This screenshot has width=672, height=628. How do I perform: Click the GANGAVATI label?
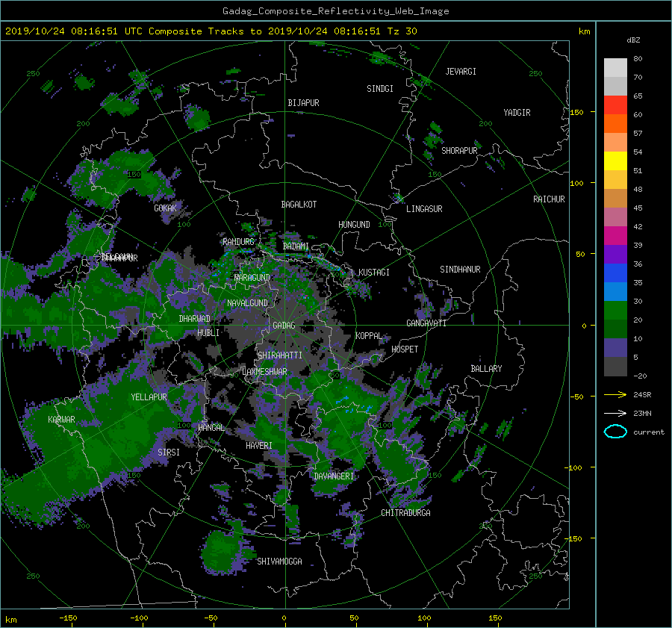point(426,323)
